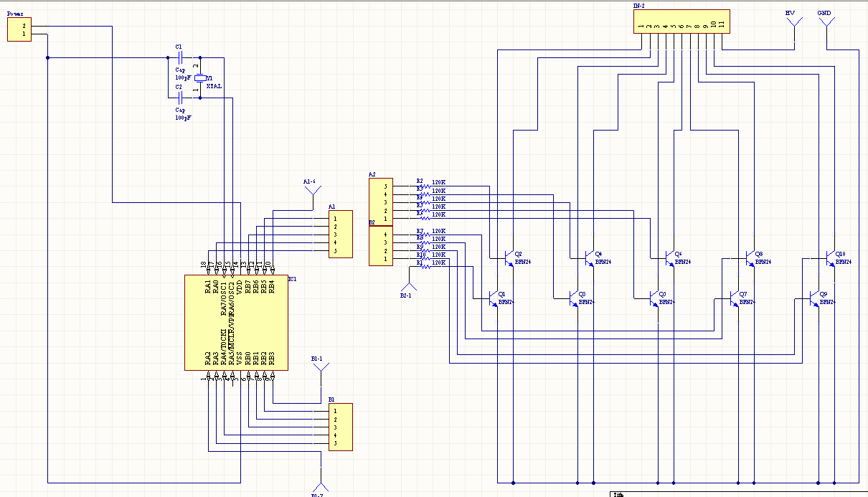This screenshot has width=868, height=497.
Task: Click the 100pF value under C2
Action: pyautogui.click(x=183, y=117)
